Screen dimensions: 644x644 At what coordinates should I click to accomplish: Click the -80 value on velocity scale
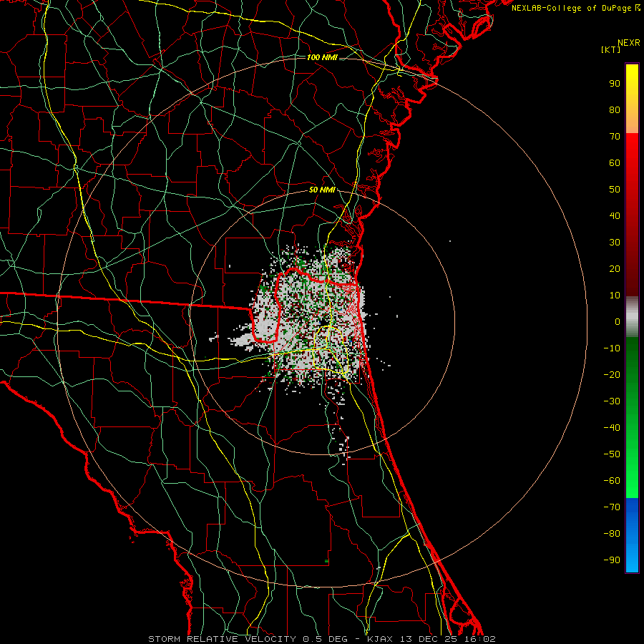click(x=612, y=534)
